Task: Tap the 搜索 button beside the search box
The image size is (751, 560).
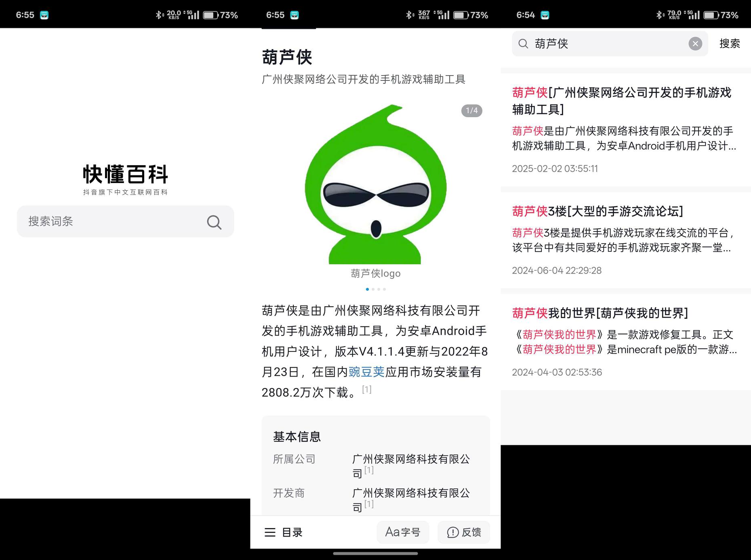Action: click(730, 44)
